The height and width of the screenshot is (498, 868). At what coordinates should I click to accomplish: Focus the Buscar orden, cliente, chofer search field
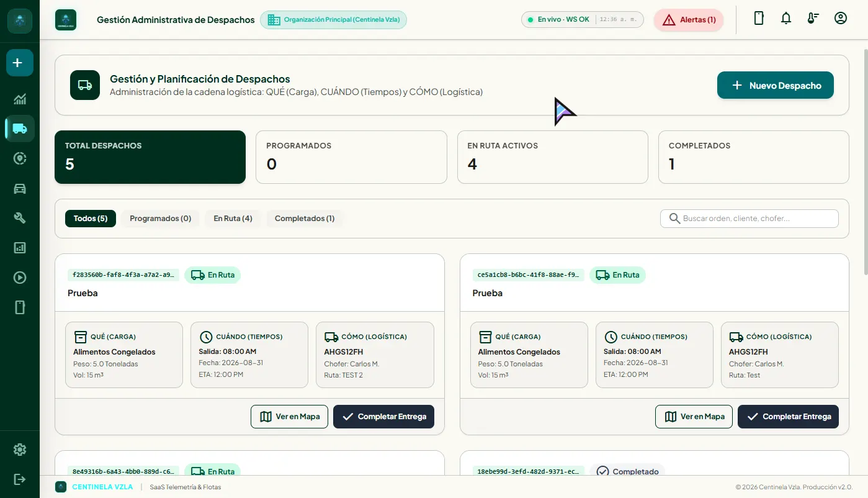[x=749, y=219]
